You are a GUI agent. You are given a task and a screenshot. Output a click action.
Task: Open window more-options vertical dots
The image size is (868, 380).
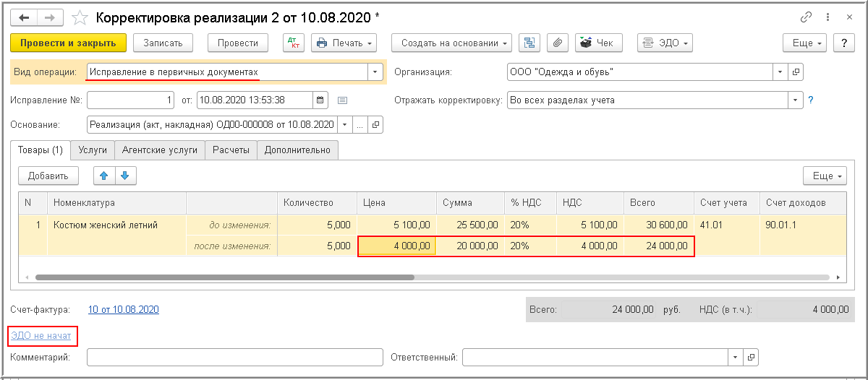point(829,17)
